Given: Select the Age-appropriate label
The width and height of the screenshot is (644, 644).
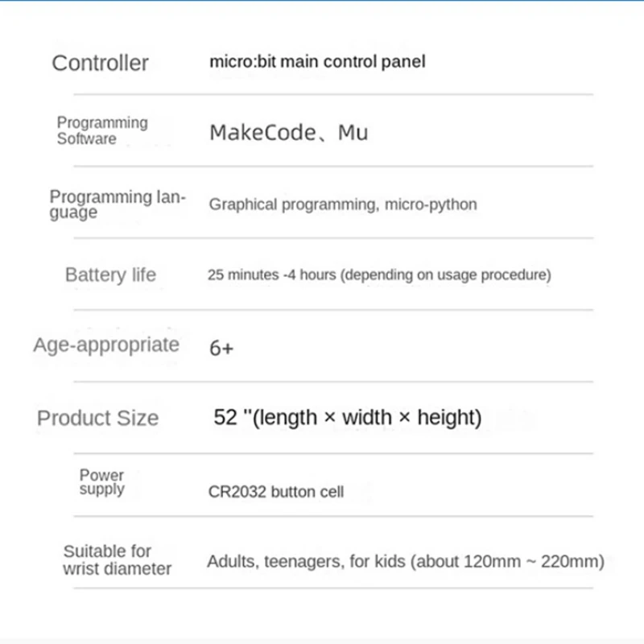Looking at the screenshot, I should [x=106, y=345].
